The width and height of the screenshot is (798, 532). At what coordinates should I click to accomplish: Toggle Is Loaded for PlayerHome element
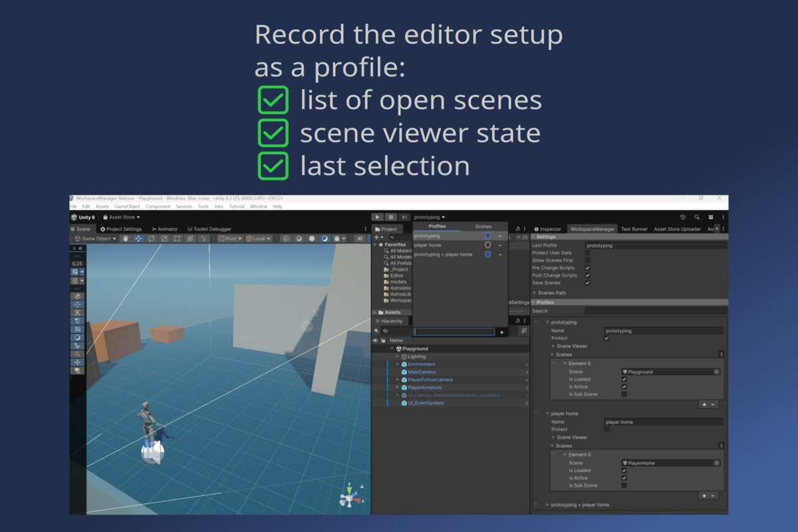click(624, 470)
